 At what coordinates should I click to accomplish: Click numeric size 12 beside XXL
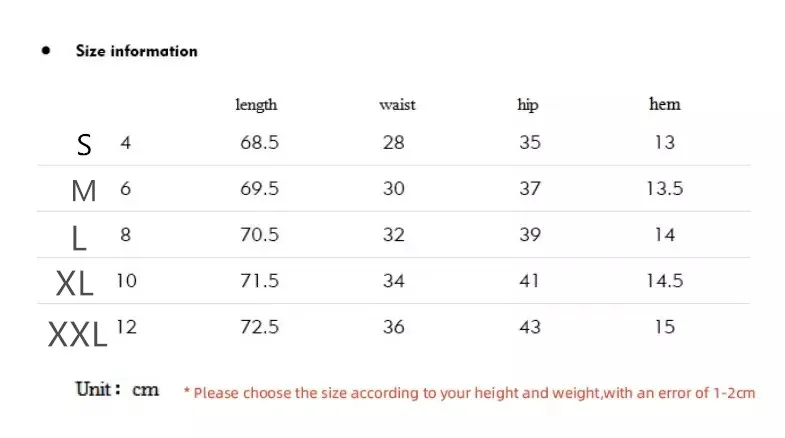[126, 325]
